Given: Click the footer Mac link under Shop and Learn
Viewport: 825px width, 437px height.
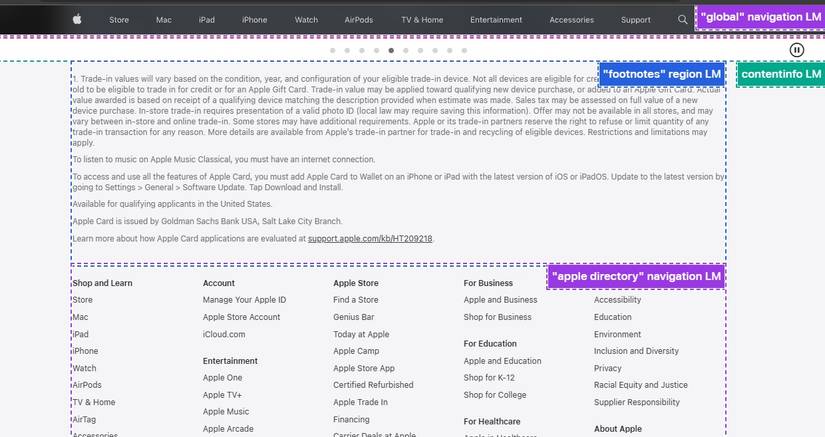Looking at the screenshot, I should pyautogui.click(x=81, y=317).
